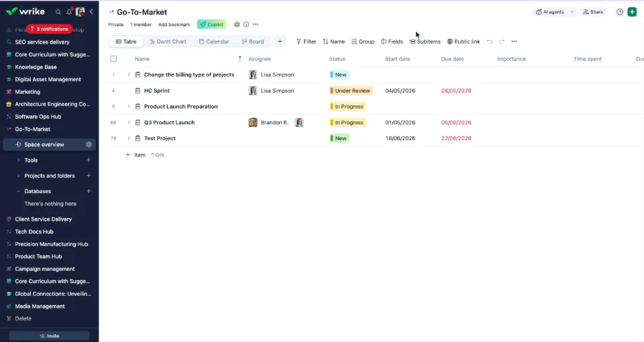Image resolution: width=644 pixels, height=342 pixels.
Task: Switch to the Gantt Chart tab
Action: [168, 42]
